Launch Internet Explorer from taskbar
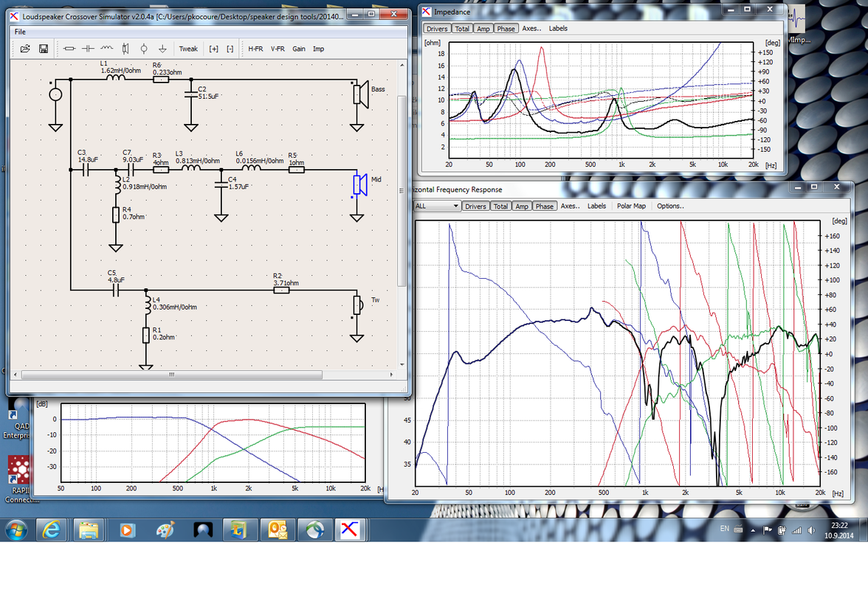Viewport: 868px width, 590px height. [52, 530]
